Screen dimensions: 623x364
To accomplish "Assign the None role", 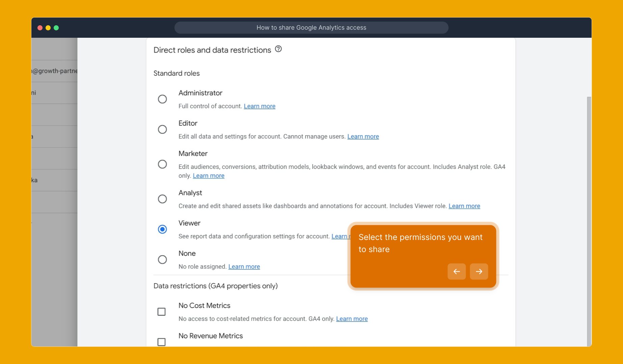I will tap(162, 259).
